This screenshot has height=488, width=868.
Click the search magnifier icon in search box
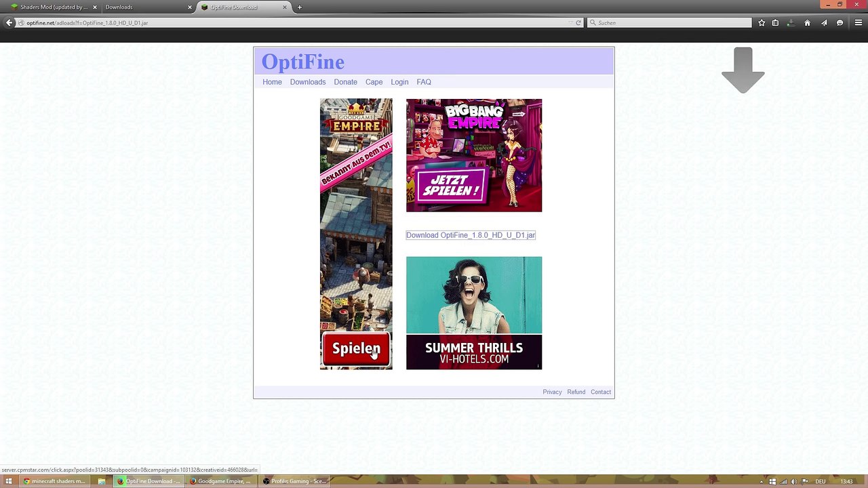point(593,22)
